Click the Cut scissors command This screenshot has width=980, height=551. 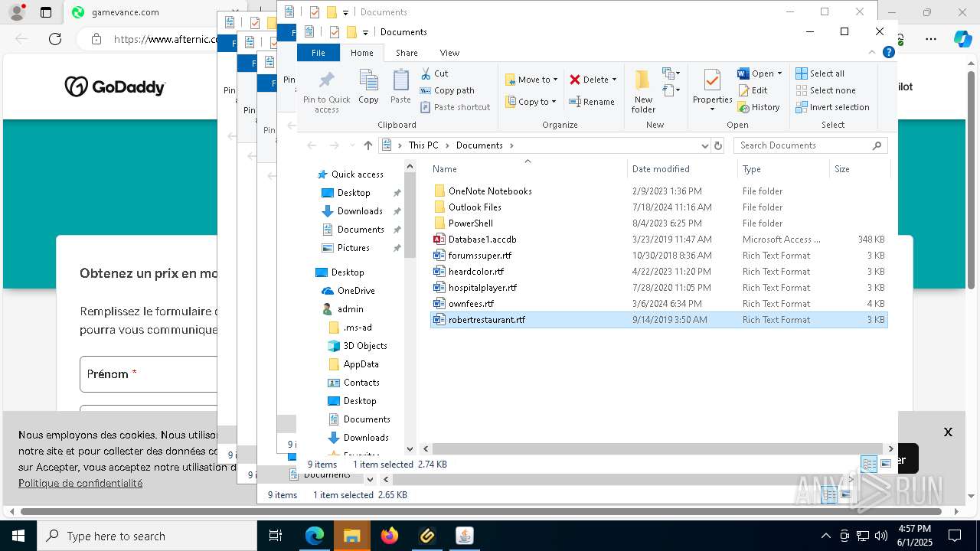click(434, 73)
